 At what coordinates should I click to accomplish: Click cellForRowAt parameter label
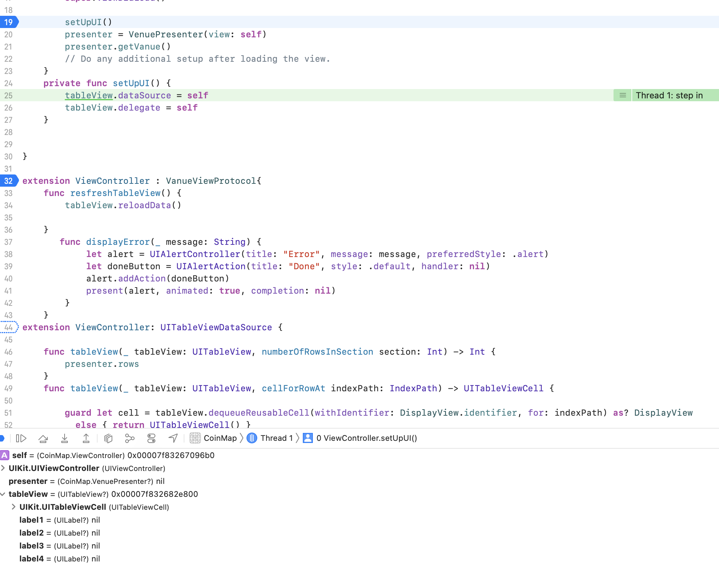click(x=293, y=388)
